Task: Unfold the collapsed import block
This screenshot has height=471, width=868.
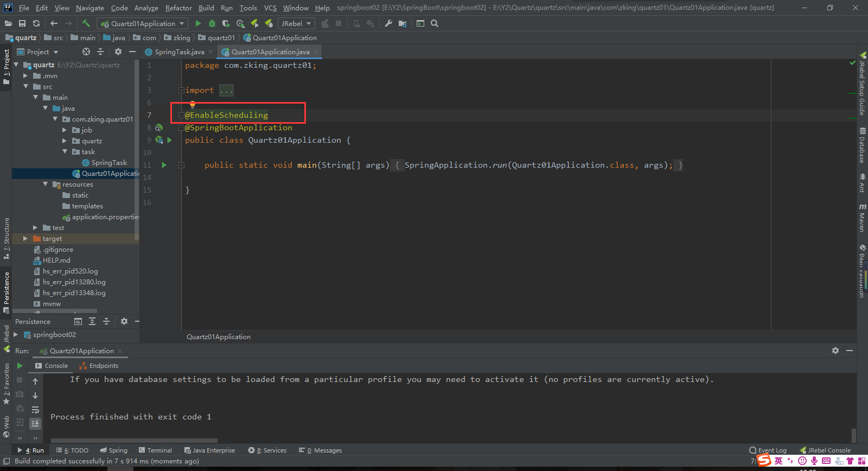Action: click(x=181, y=91)
